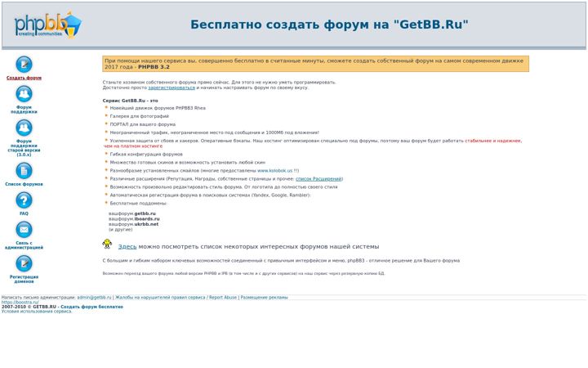Click the Список форумов document icon

click(24, 171)
